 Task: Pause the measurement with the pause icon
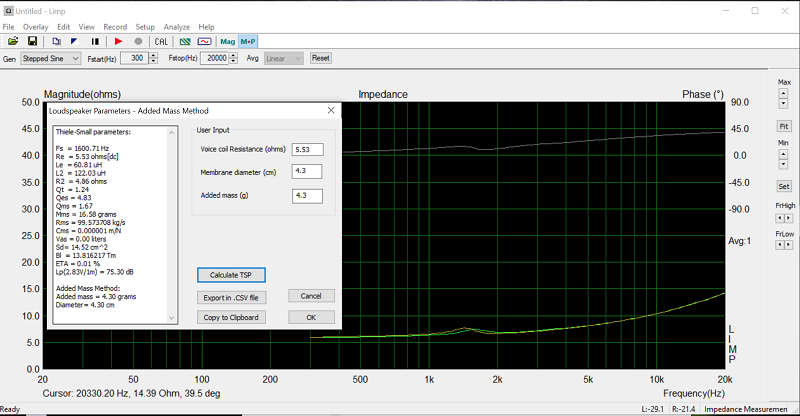(x=95, y=41)
